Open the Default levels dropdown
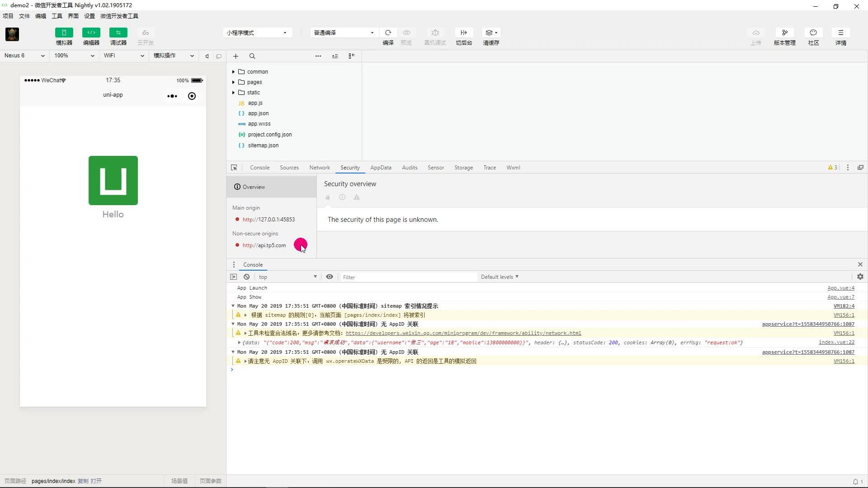Viewport: 868px width, 488px height. [499, 277]
